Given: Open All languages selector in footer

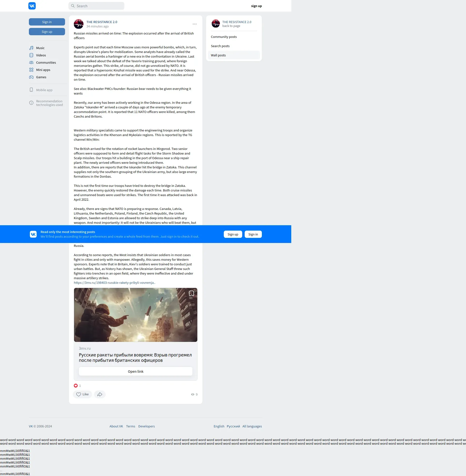Looking at the screenshot, I should (252, 426).
